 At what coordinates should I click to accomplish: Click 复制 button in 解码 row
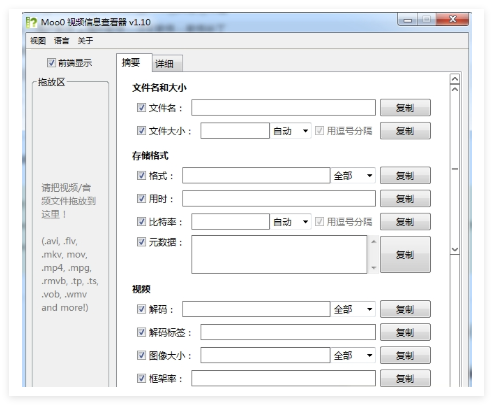405,309
